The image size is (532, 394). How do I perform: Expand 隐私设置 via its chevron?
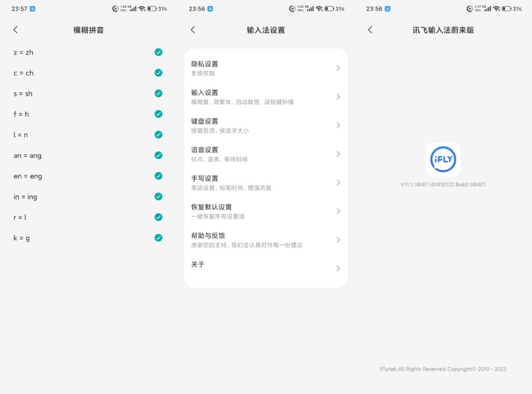point(338,68)
